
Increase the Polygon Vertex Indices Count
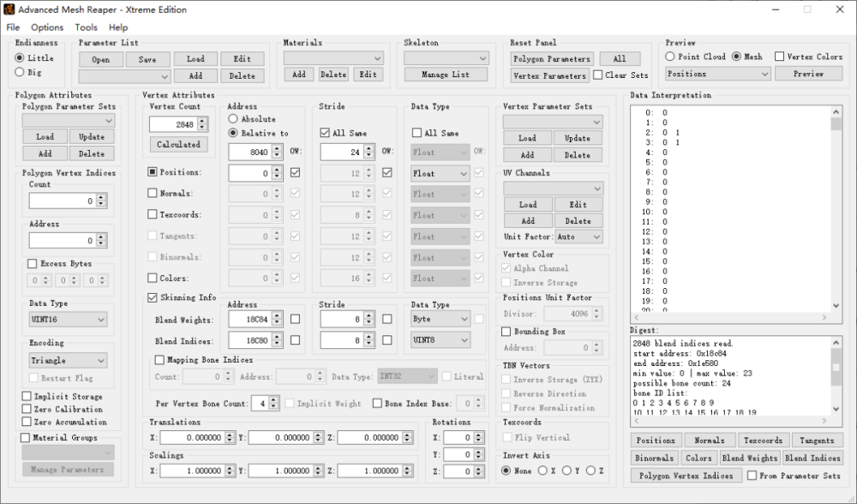(x=101, y=197)
